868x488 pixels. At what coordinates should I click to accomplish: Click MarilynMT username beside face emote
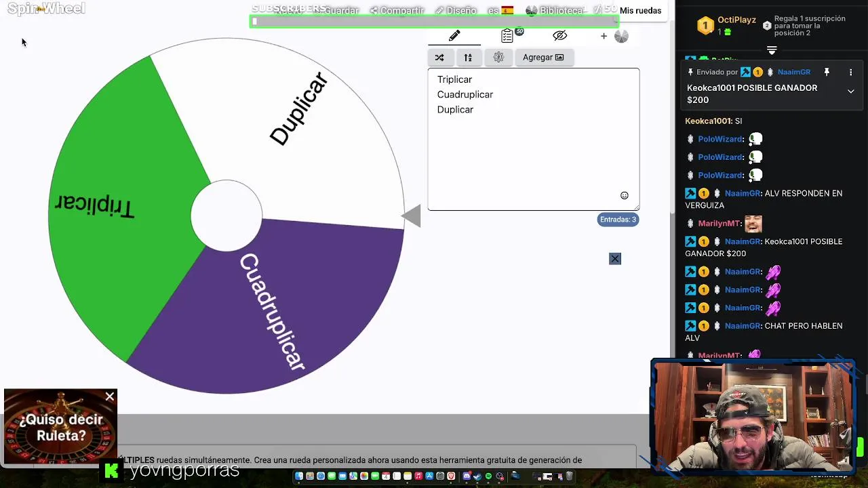pos(719,224)
